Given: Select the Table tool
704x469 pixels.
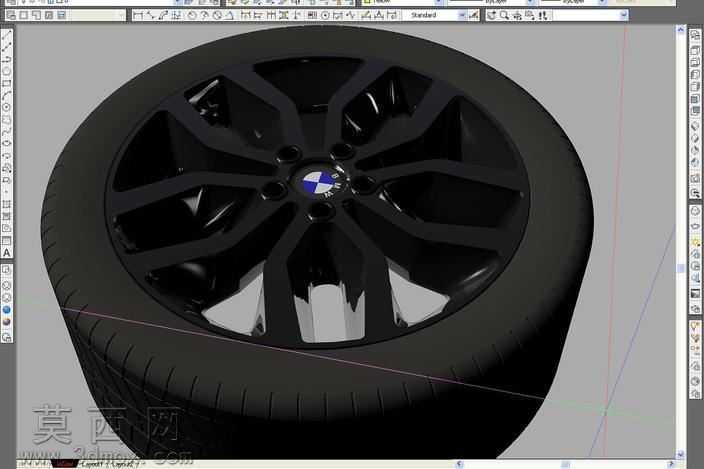Looking at the screenshot, I should pyautogui.click(x=7, y=241).
